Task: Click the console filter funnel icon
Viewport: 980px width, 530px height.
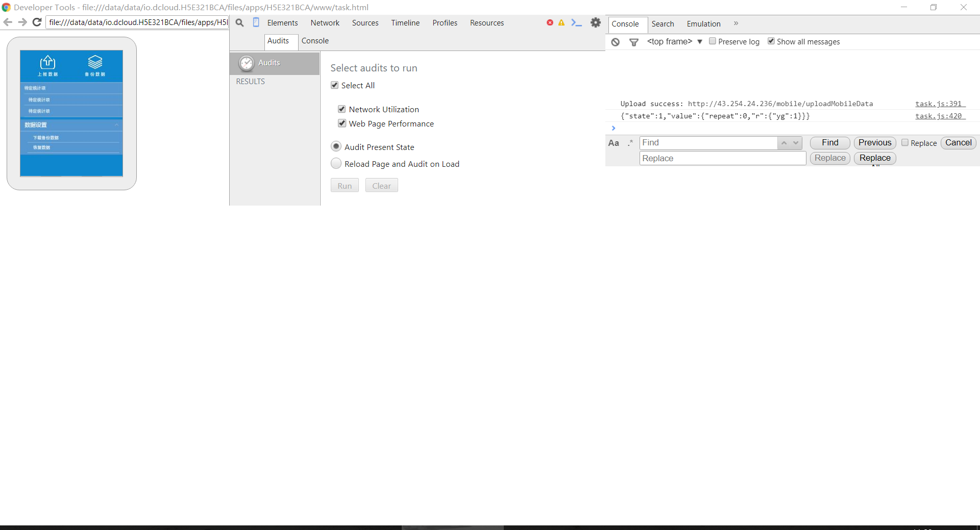Action: (634, 42)
